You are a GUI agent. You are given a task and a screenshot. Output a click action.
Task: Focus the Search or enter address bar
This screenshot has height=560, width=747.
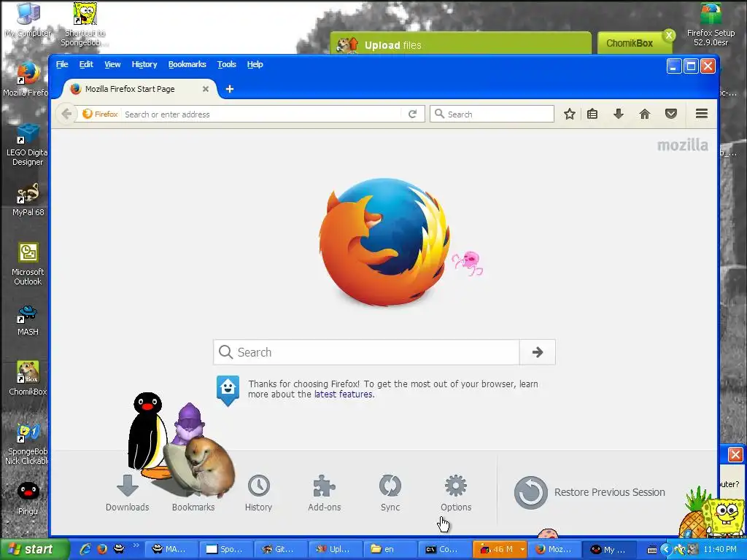[x=261, y=114]
